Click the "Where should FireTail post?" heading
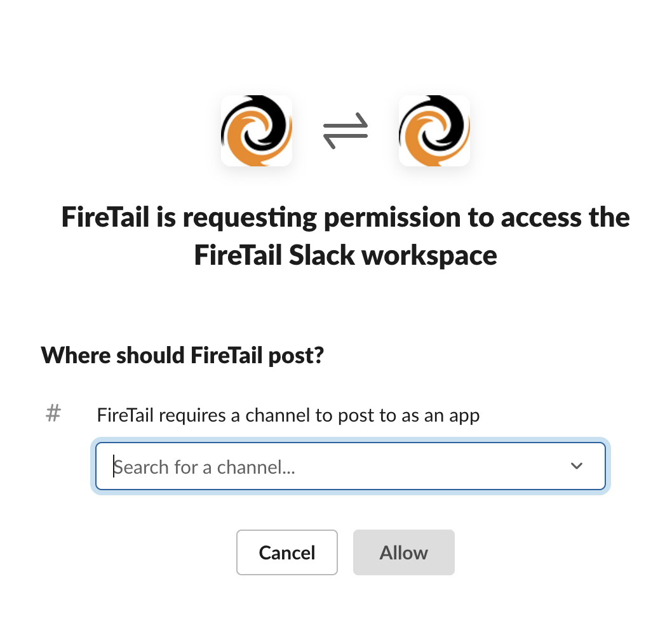Image resolution: width=672 pixels, height=621 pixels. tap(182, 356)
